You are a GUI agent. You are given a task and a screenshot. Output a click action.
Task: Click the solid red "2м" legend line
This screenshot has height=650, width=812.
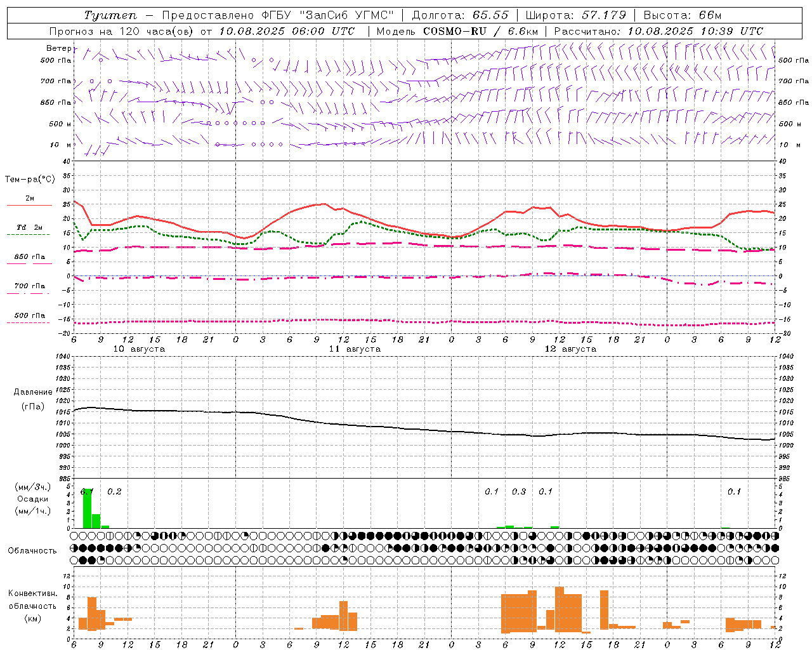coord(29,205)
